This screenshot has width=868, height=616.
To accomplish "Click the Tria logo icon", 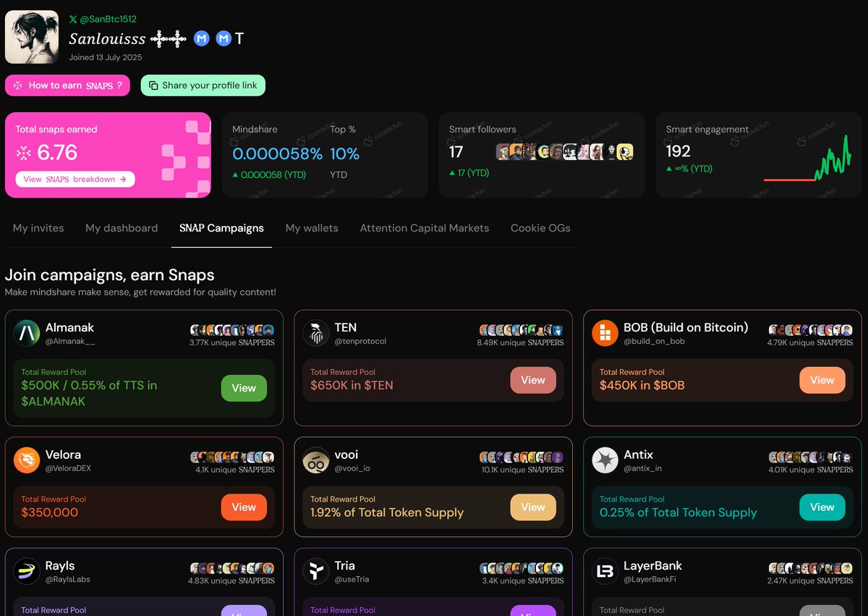I will [x=316, y=571].
